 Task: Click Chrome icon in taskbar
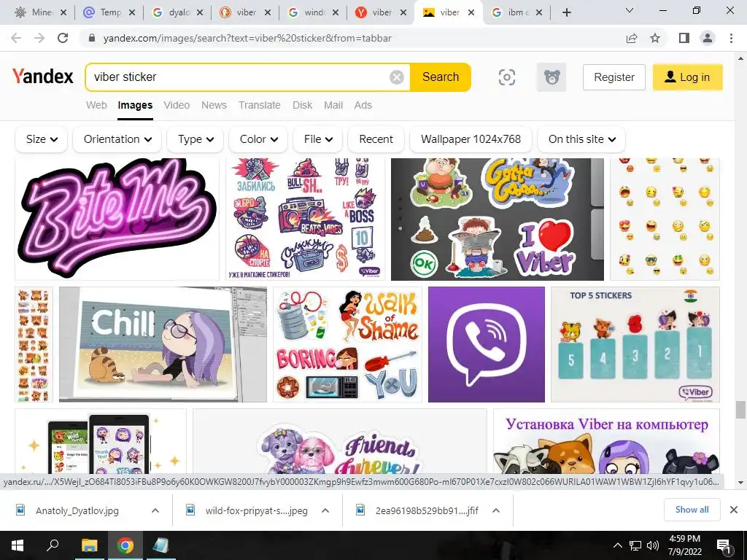click(125, 545)
